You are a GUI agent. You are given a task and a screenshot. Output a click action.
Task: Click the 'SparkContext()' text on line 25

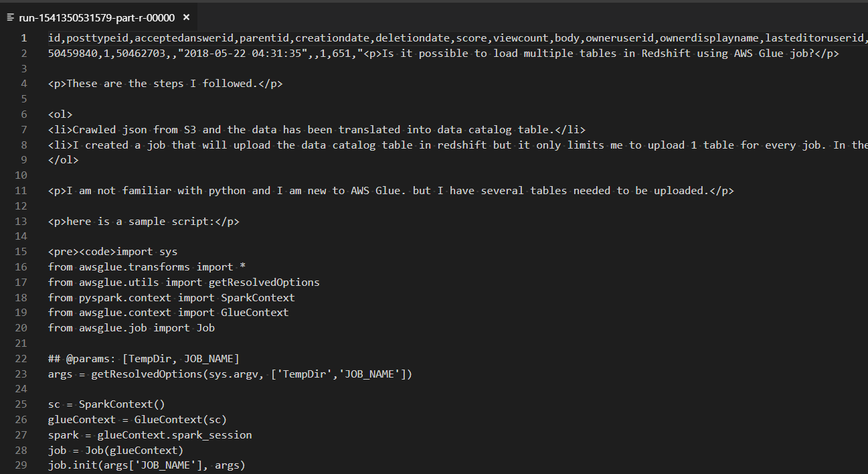122,404
